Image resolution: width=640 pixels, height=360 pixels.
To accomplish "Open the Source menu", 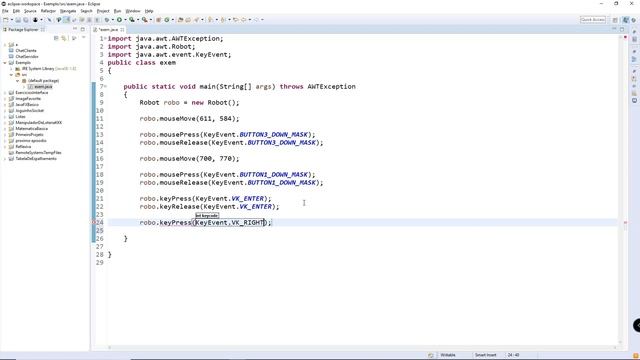I will click(30, 11).
